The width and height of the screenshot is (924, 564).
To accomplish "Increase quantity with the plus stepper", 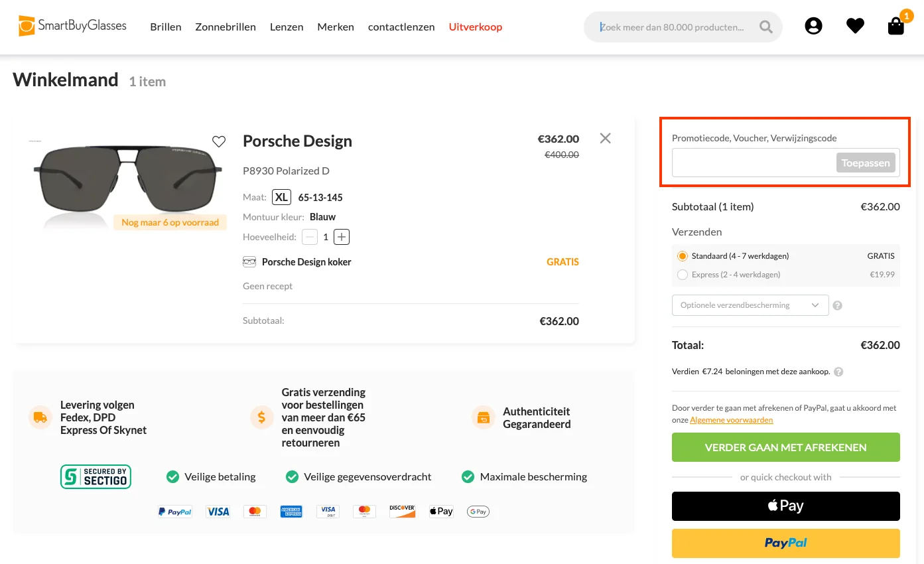I will tap(341, 237).
